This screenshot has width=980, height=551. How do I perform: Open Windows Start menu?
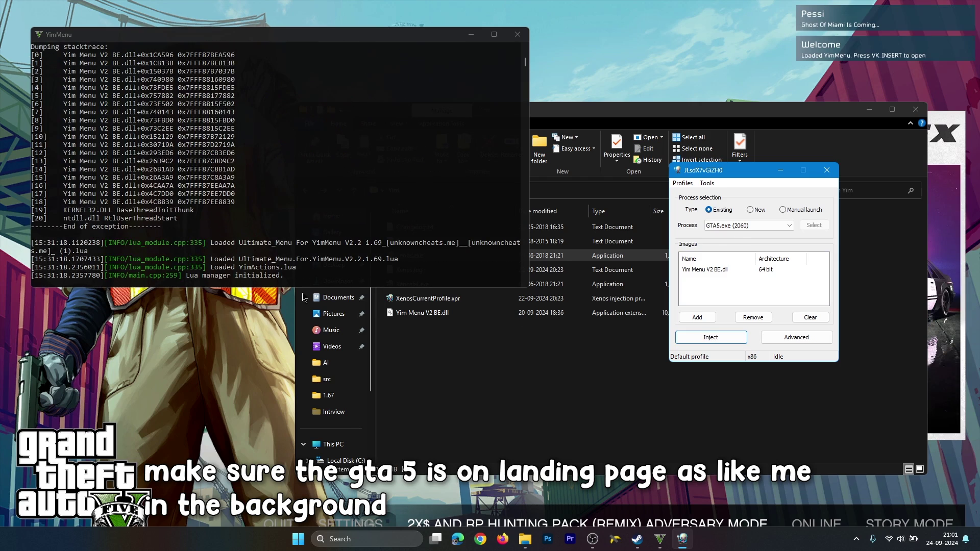298,539
